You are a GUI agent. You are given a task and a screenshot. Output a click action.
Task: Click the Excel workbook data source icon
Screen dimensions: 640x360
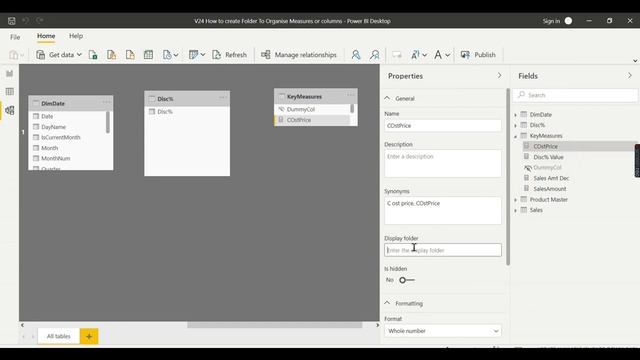93,55
